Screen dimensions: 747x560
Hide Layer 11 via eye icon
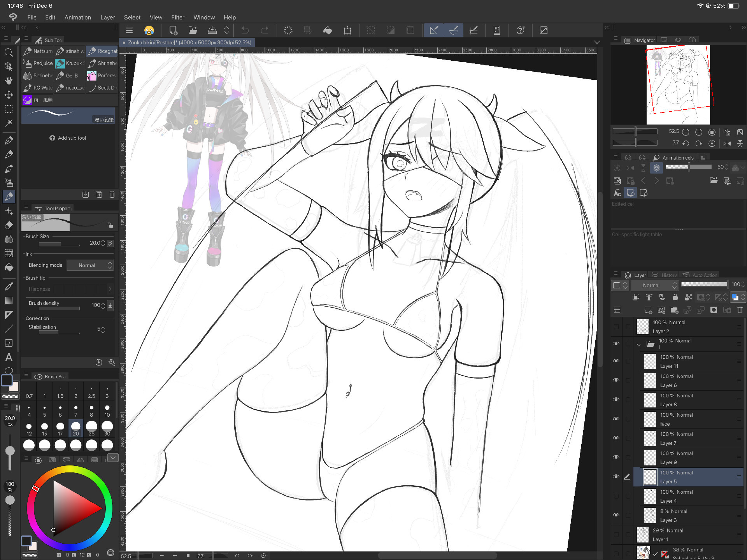616,361
